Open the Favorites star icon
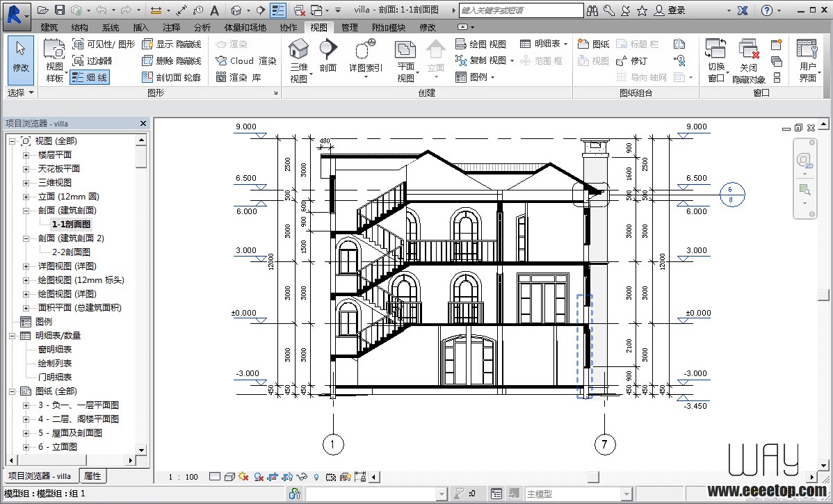 [642, 10]
